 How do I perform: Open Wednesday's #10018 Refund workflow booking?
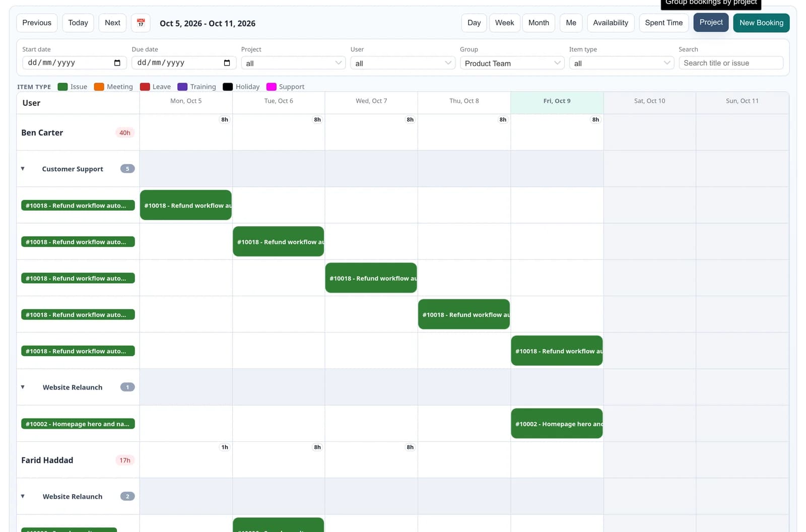tap(371, 278)
